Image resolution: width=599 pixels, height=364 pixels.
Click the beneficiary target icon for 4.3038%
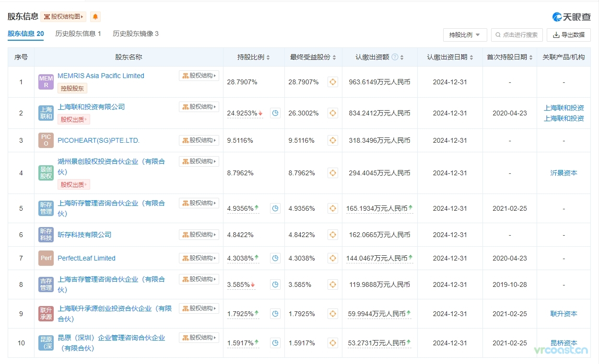333,258
